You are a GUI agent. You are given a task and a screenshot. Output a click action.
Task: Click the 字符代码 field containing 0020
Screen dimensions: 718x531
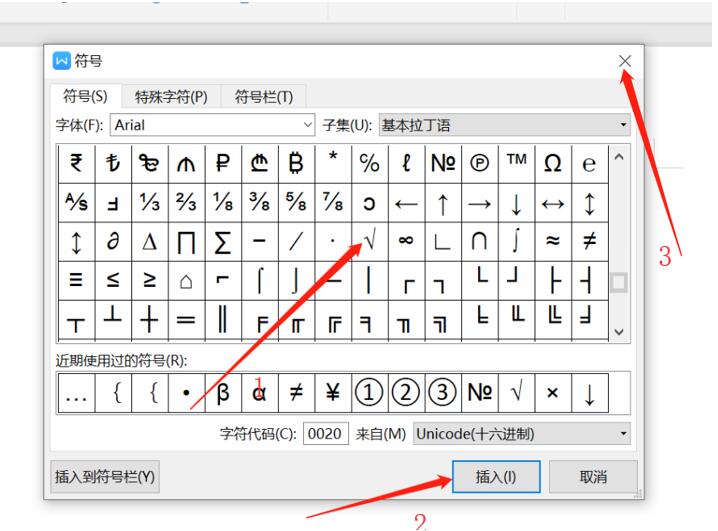point(326,433)
